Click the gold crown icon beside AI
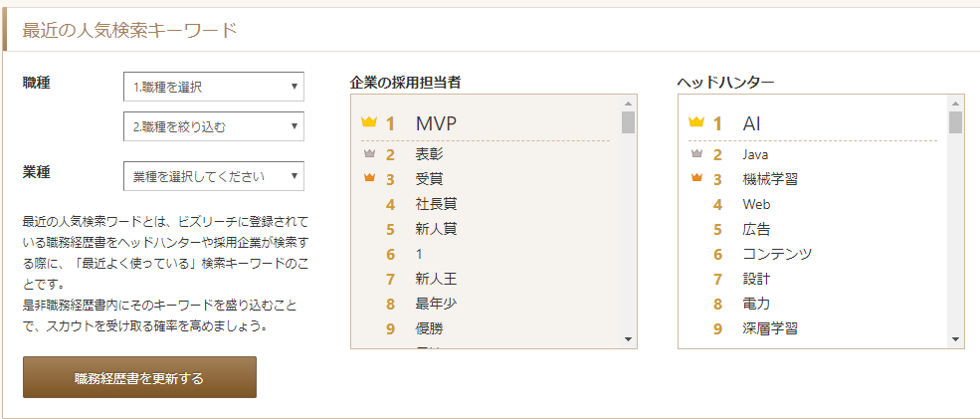The image size is (980, 419). [x=696, y=122]
